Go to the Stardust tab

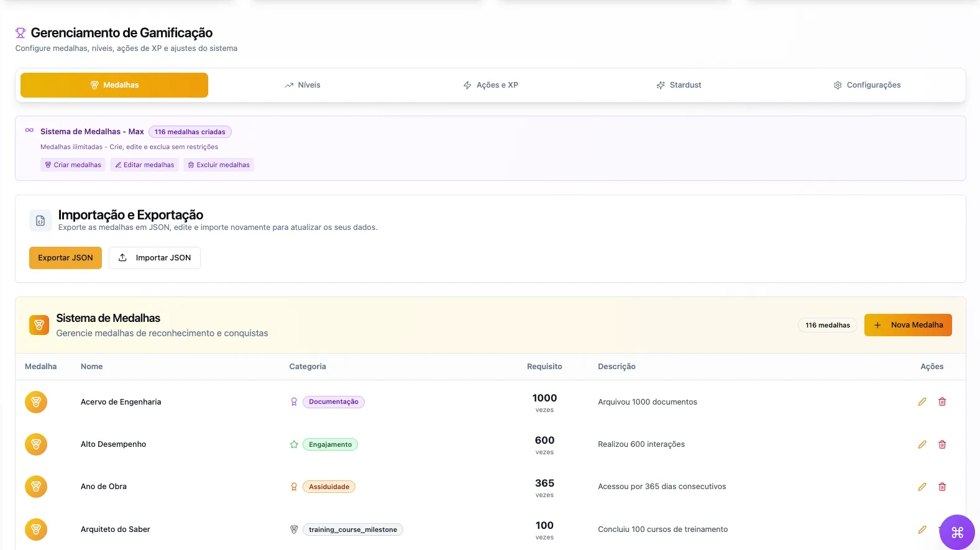(x=679, y=85)
